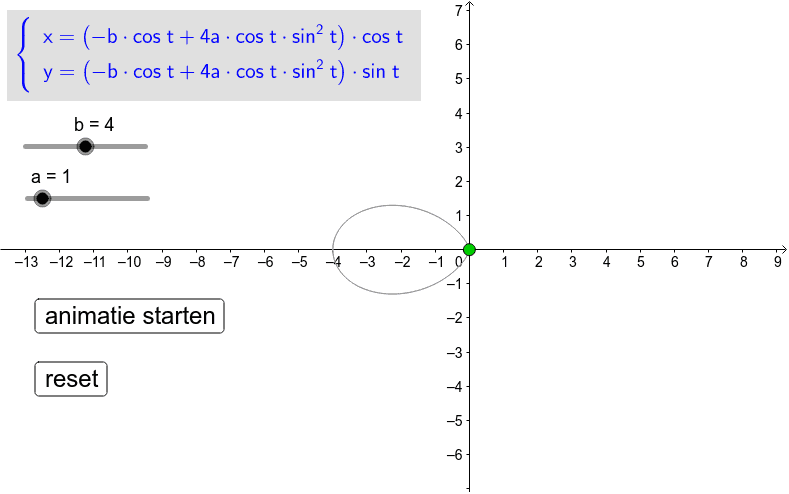
Task: Select the green point at the origin
Action: 469,250
